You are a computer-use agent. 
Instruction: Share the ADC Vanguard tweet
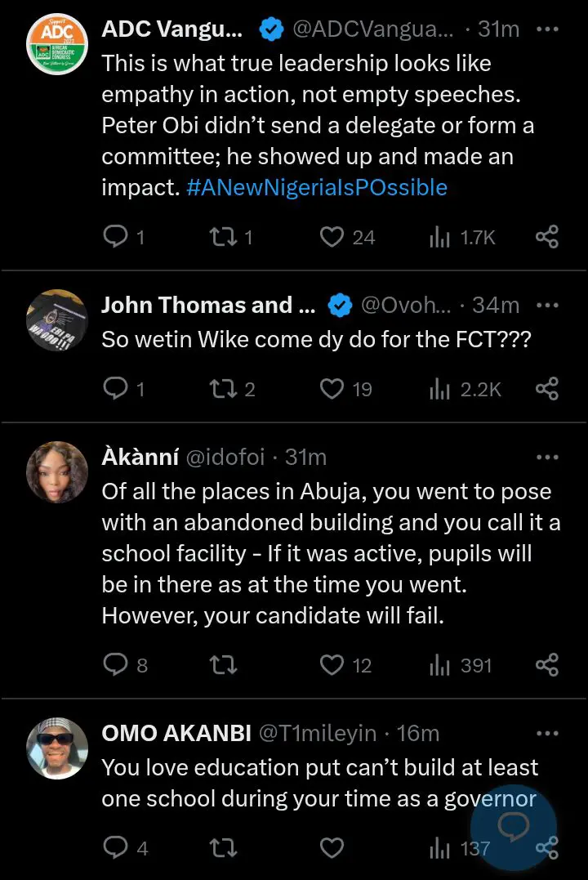pyautogui.click(x=546, y=238)
